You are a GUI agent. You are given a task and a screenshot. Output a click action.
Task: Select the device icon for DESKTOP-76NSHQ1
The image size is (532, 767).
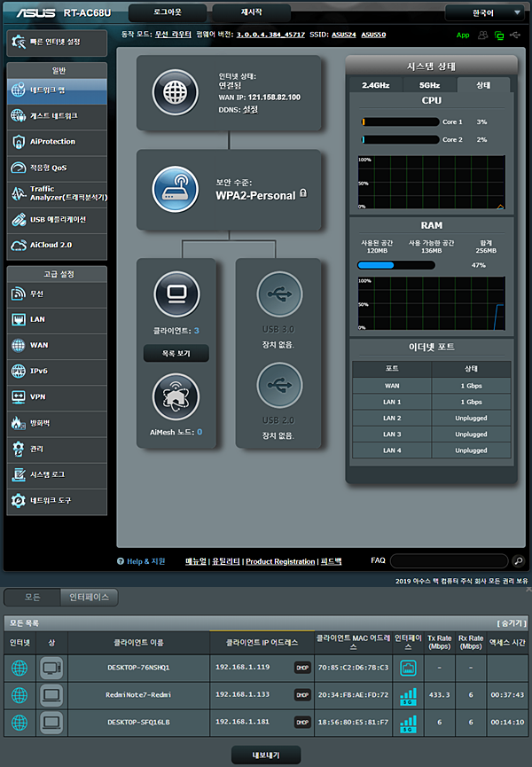tap(51, 668)
